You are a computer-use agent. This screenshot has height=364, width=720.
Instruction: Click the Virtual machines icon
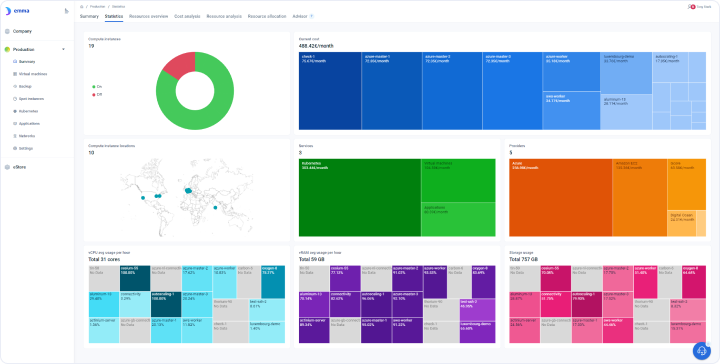(15, 74)
